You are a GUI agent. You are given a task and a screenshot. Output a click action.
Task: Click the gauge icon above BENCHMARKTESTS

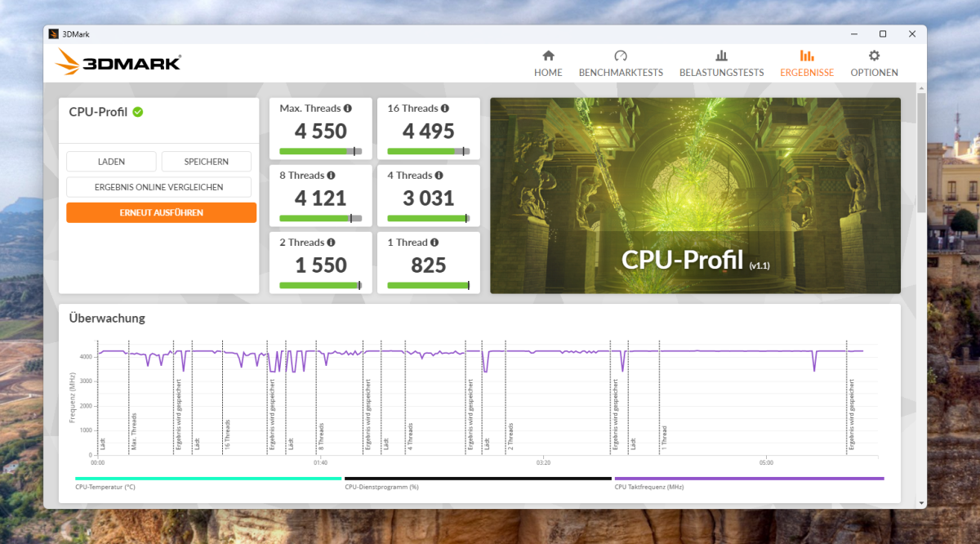[621, 56]
